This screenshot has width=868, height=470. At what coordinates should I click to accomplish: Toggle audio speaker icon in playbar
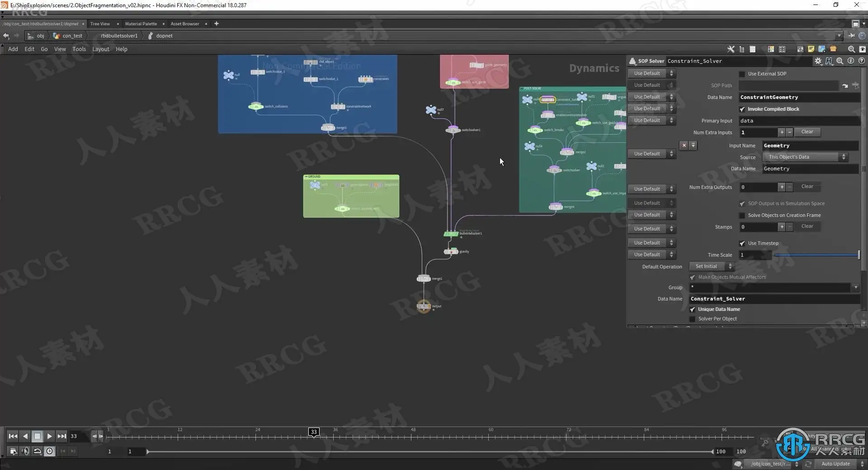tap(25, 451)
